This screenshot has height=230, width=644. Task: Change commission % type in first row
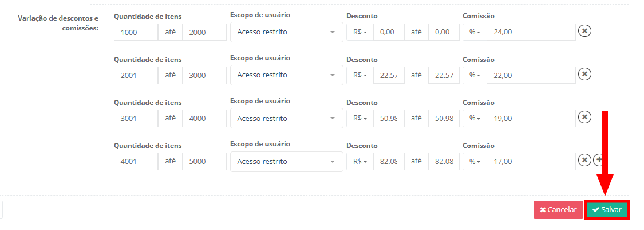[x=475, y=32]
